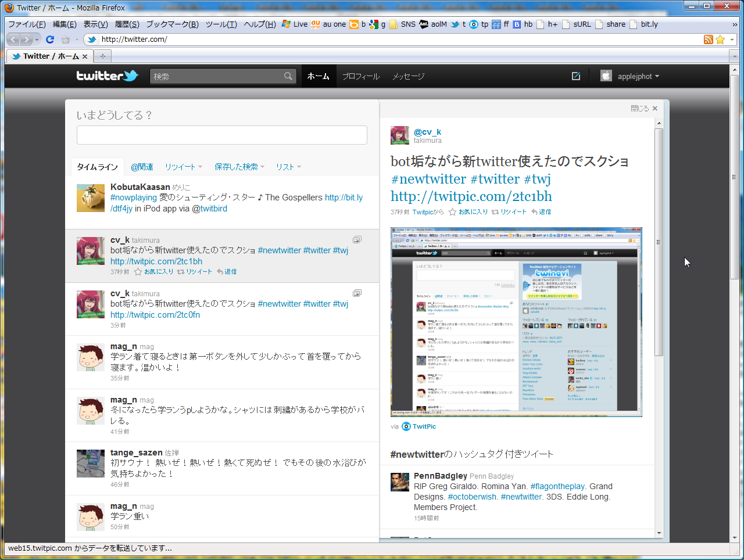This screenshot has width=744, height=560.
Task: Click the RSS feed icon in address bar
Action: (708, 40)
